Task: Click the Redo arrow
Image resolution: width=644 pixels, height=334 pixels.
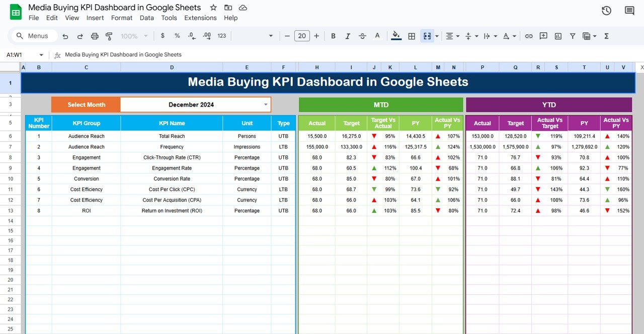Action: (80, 36)
